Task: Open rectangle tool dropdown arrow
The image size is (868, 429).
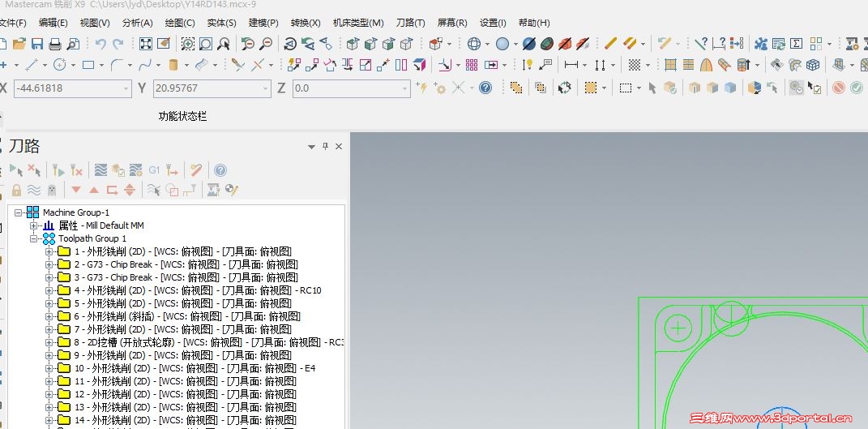Action: tap(102, 66)
